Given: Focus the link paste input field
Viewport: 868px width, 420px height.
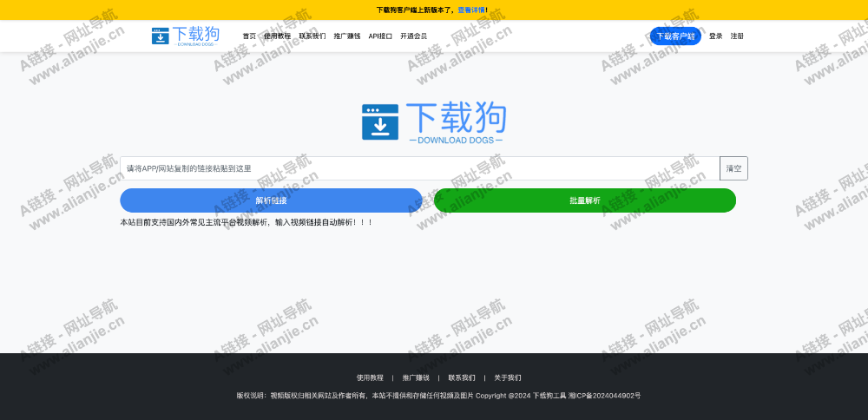Looking at the screenshot, I should pos(419,168).
